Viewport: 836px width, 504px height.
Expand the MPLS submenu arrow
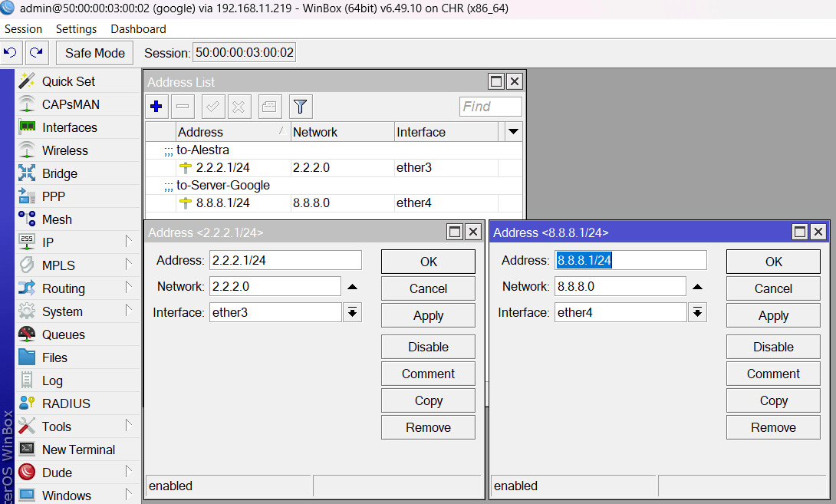click(x=129, y=264)
